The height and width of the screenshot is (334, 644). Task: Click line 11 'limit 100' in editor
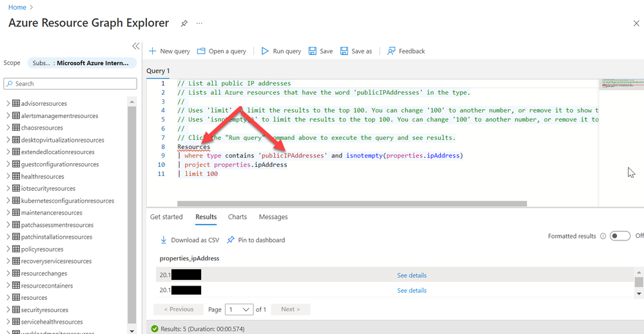coord(201,174)
